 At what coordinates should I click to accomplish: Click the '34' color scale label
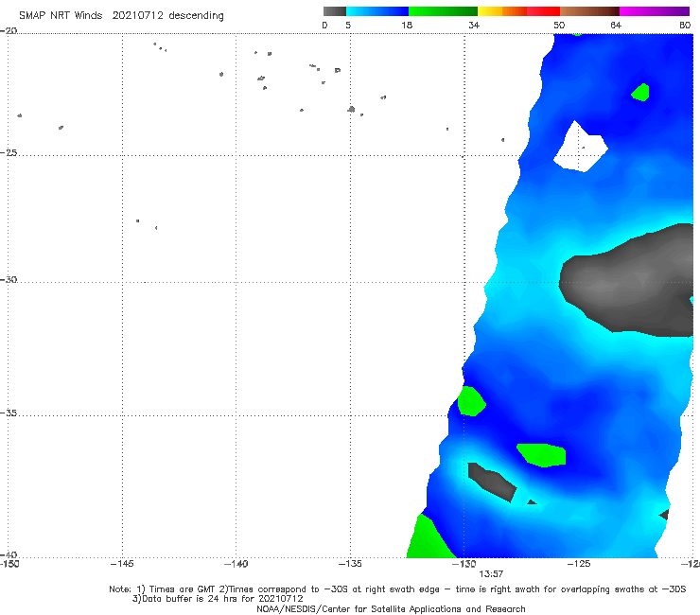coord(474,25)
